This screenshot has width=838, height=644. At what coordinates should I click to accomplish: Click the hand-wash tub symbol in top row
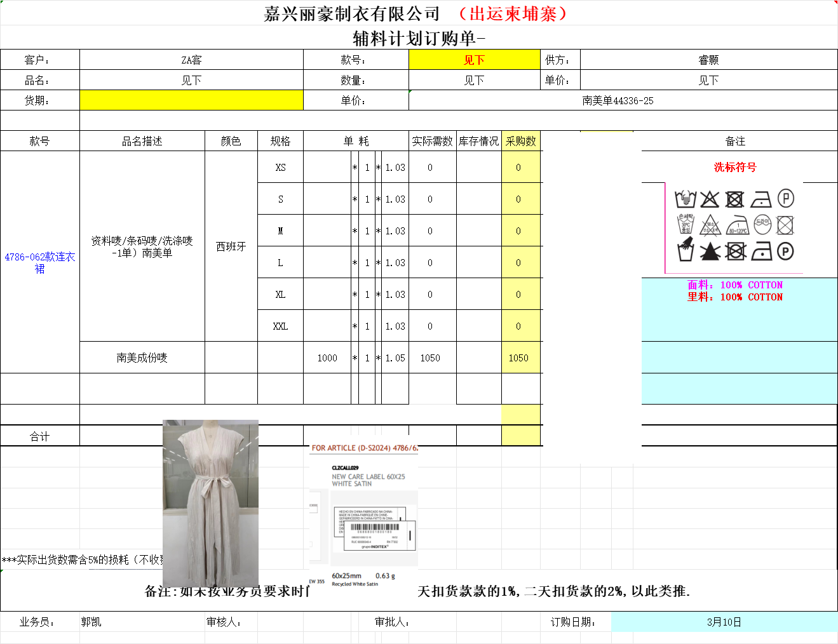(685, 199)
